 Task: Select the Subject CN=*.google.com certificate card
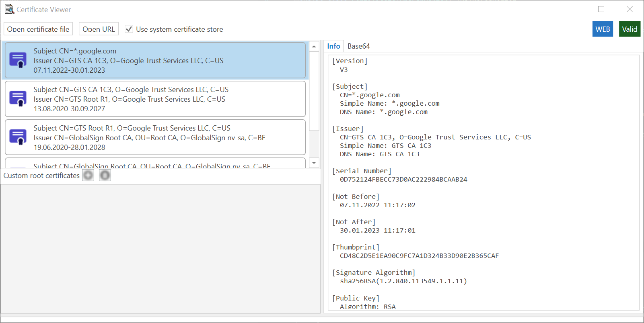click(x=155, y=60)
